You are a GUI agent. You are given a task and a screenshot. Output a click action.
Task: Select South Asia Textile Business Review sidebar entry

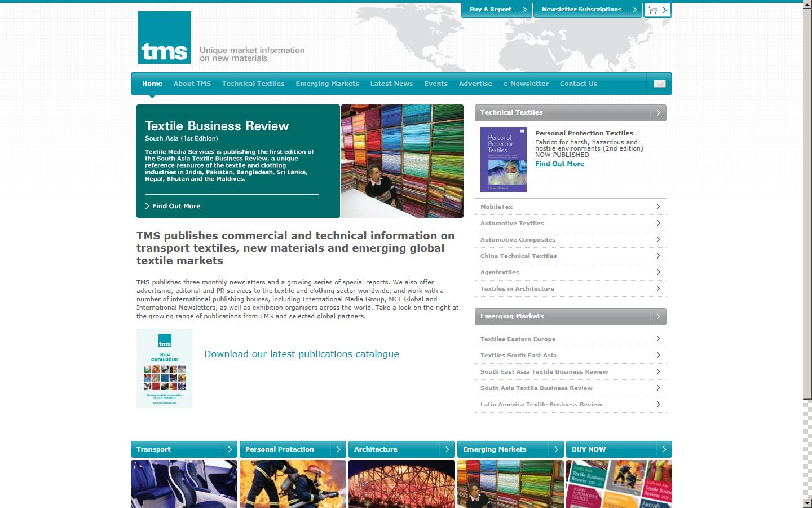[x=536, y=388]
